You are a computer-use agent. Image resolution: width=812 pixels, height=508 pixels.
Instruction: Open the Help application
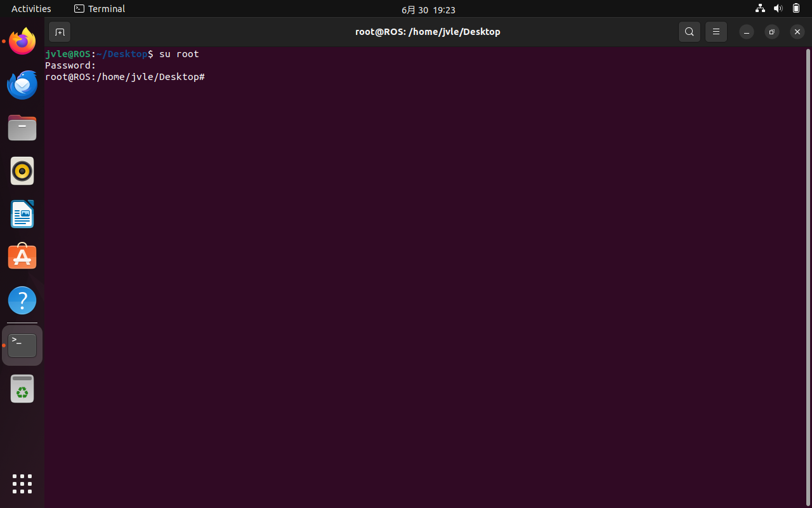pyautogui.click(x=22, y=300)
